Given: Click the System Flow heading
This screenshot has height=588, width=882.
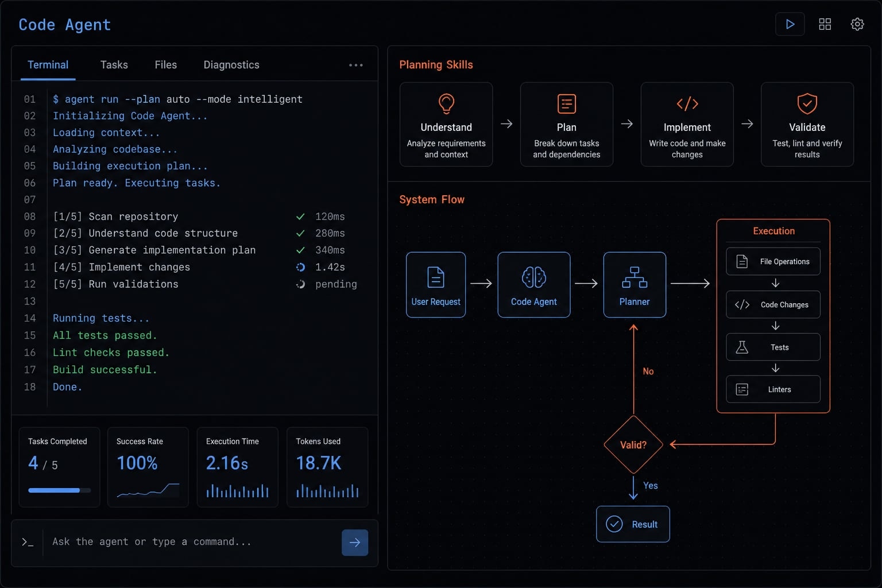Looking at the screenshot, I should click(432, 199).
